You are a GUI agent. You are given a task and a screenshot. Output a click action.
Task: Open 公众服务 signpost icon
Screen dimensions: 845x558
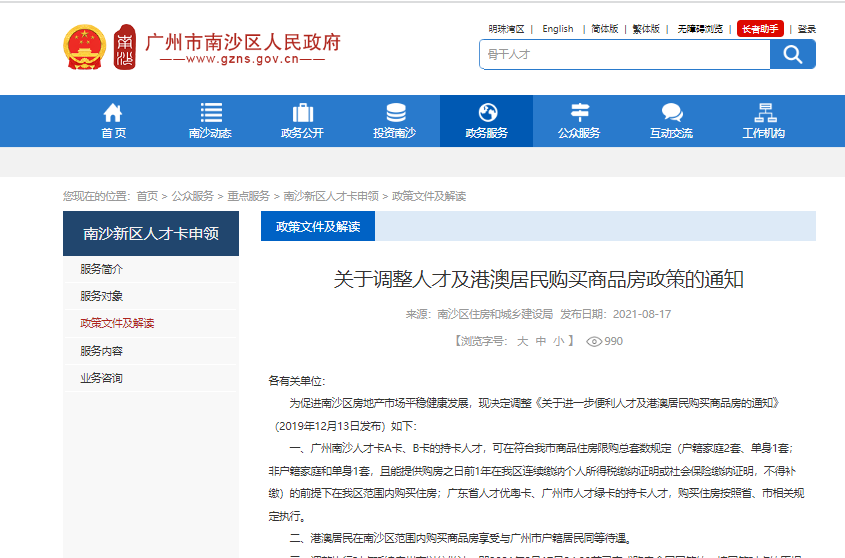click(580, 113)
